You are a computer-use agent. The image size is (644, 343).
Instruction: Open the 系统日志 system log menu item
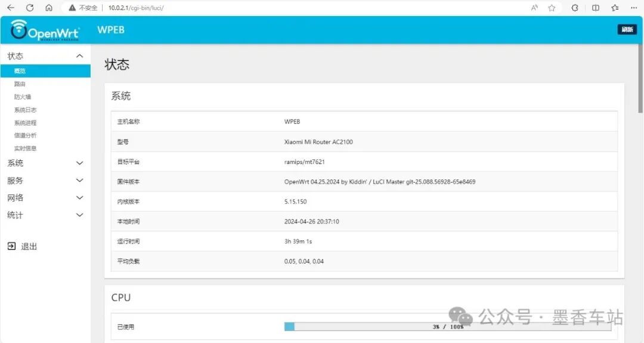tap(25, 110)
